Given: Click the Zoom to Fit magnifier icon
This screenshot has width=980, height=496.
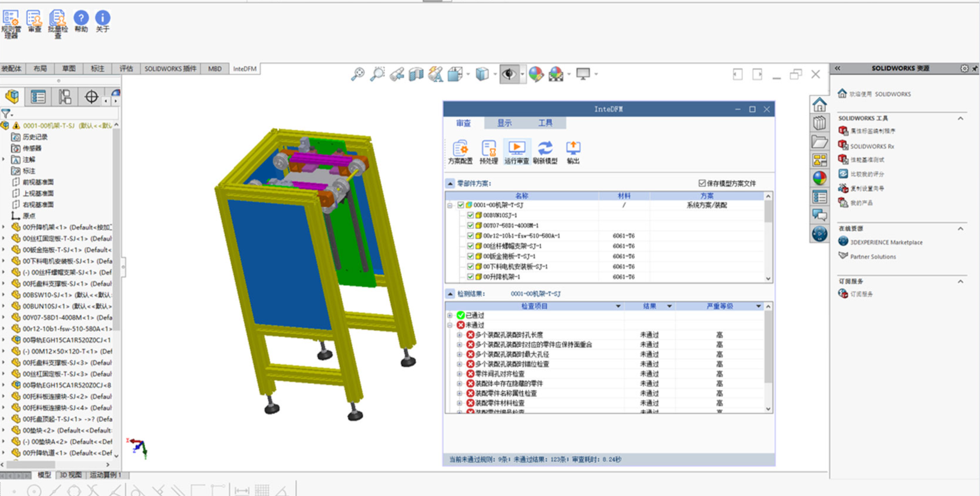Looking at the screenshot, I should click(358, 74).
